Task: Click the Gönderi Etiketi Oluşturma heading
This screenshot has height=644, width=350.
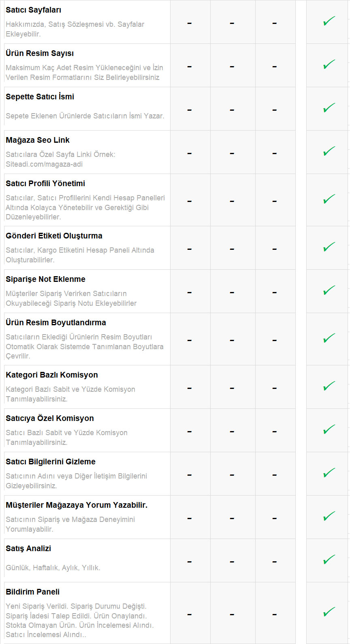Action: [x=54, y=236]
